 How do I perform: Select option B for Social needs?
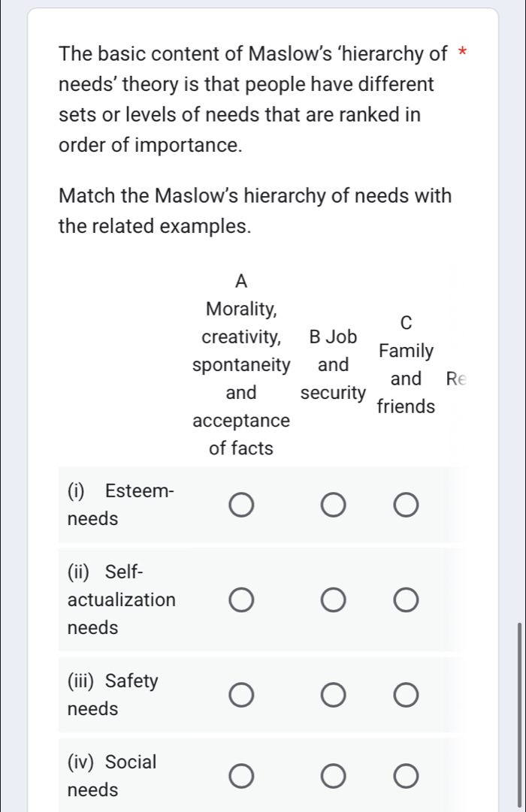[x=333, y=775]
